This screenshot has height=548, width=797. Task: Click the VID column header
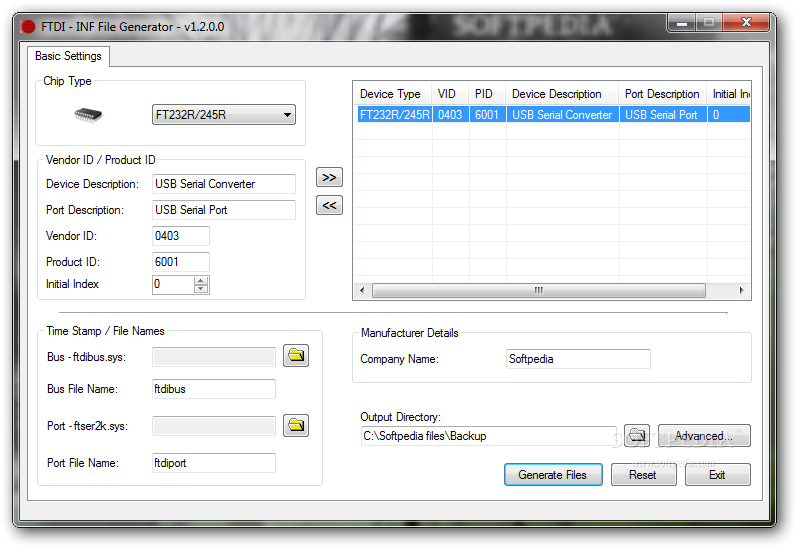coord(450,94)
